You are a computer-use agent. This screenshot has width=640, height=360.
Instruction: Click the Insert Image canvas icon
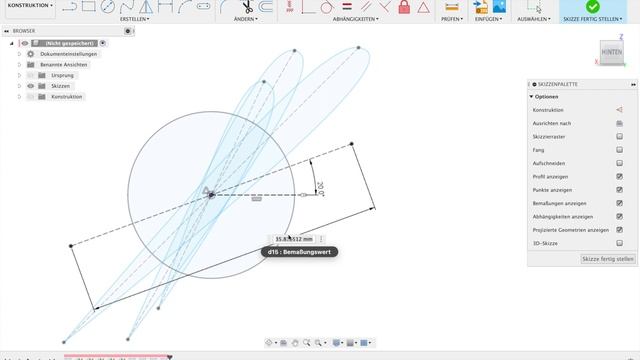(x=499, y=7)
